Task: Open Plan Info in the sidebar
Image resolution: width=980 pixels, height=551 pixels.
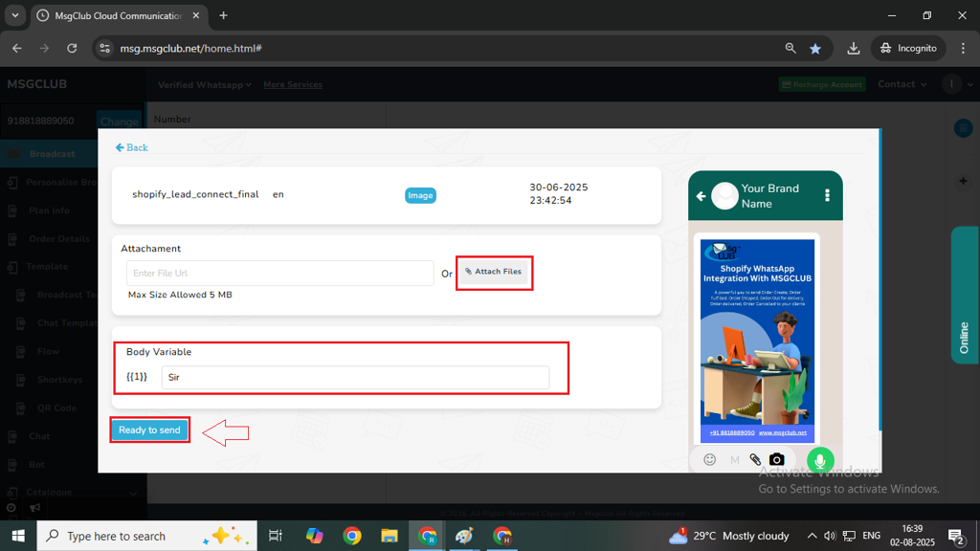Action: pos(49,210)
